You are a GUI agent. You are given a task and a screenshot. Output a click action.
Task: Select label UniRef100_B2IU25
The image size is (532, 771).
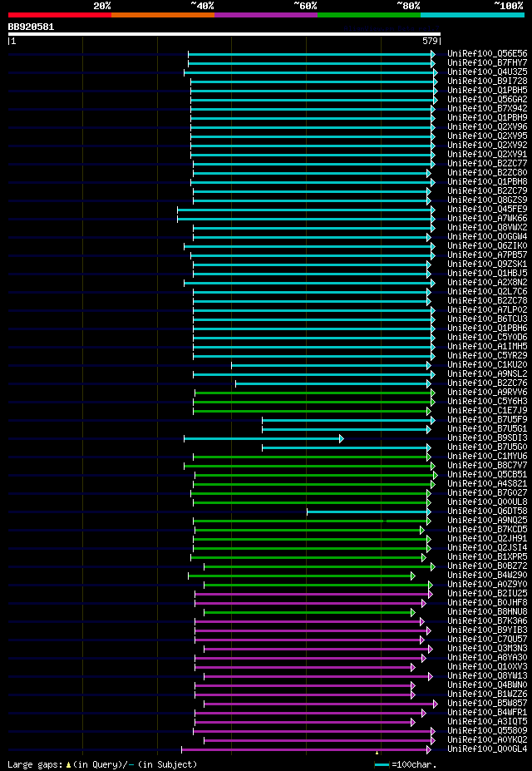[487, 594]
